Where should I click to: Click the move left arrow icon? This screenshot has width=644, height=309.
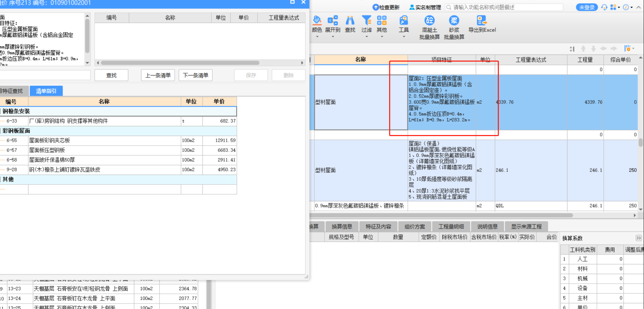603,49
